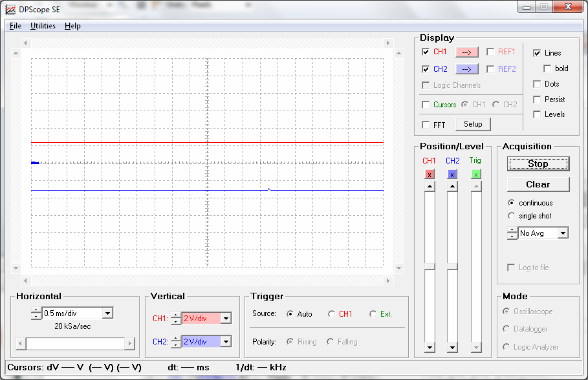588x380 pixels.
Task: Click the red CH1 trace on scope
Action: pyautogui.click(x=207, y=143)
